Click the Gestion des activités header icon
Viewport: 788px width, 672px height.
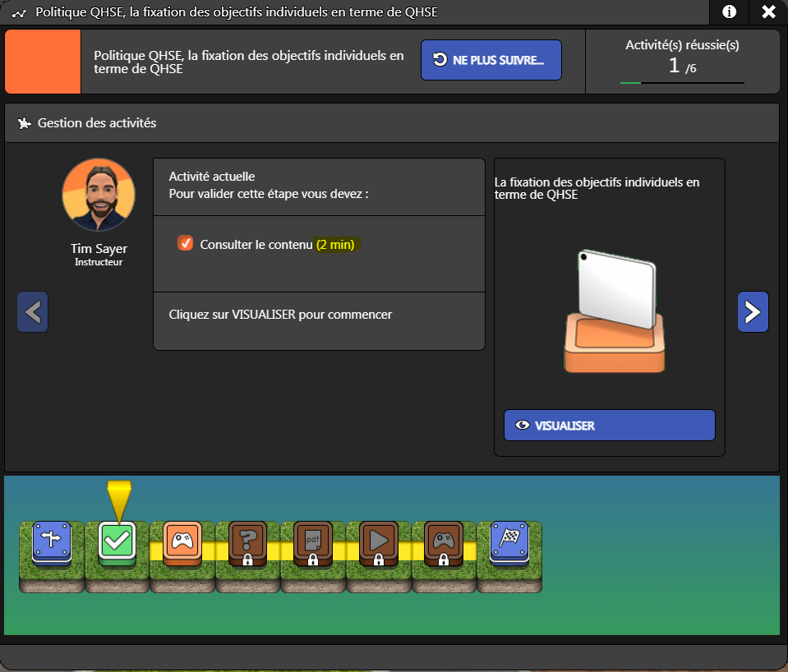pos(24,123)
